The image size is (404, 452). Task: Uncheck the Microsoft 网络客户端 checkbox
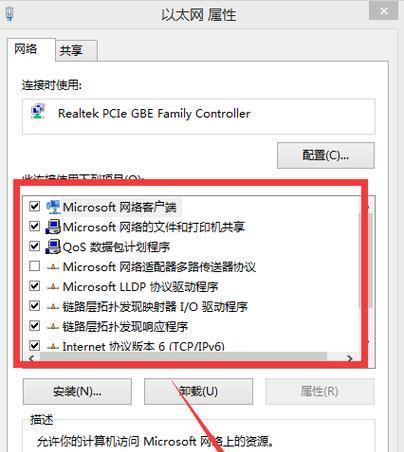(x=35, y=206)
